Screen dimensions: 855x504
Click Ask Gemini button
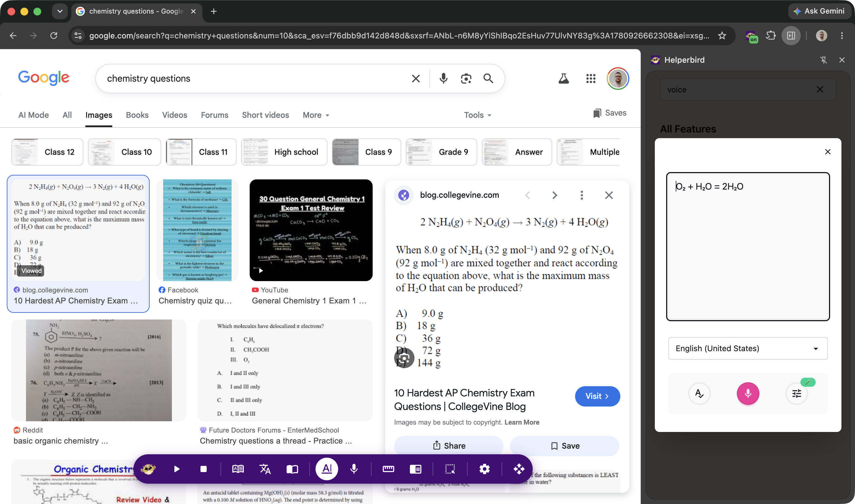point(820,11)
